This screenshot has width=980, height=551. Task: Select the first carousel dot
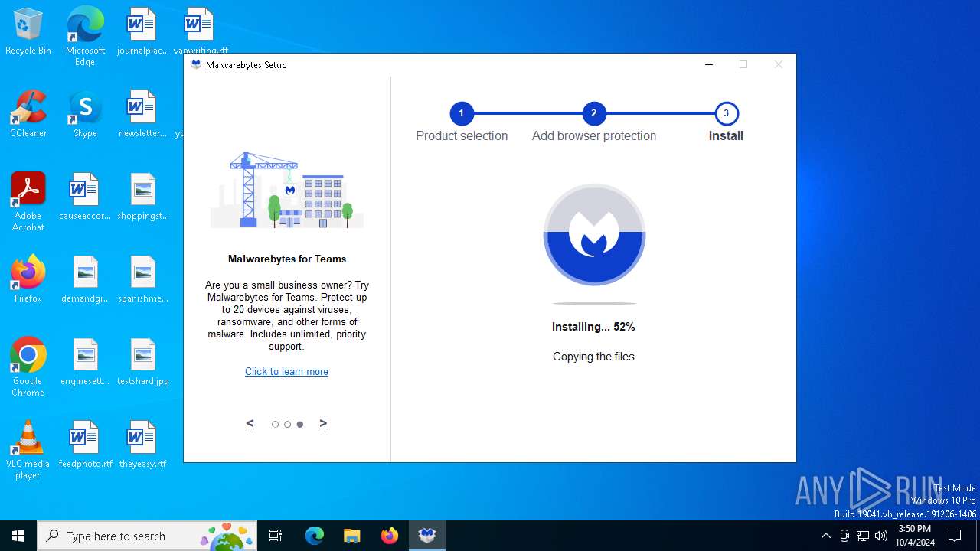[275, 424]
